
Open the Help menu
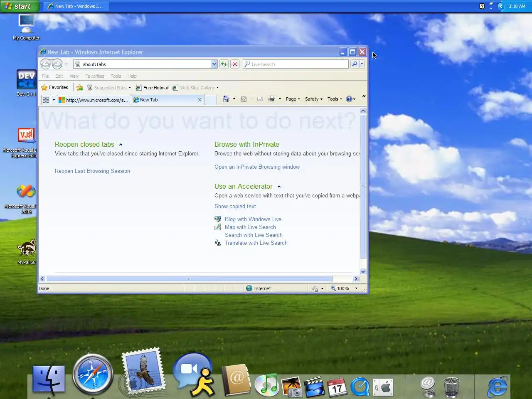pyautogui.click(x=132, y=76)
